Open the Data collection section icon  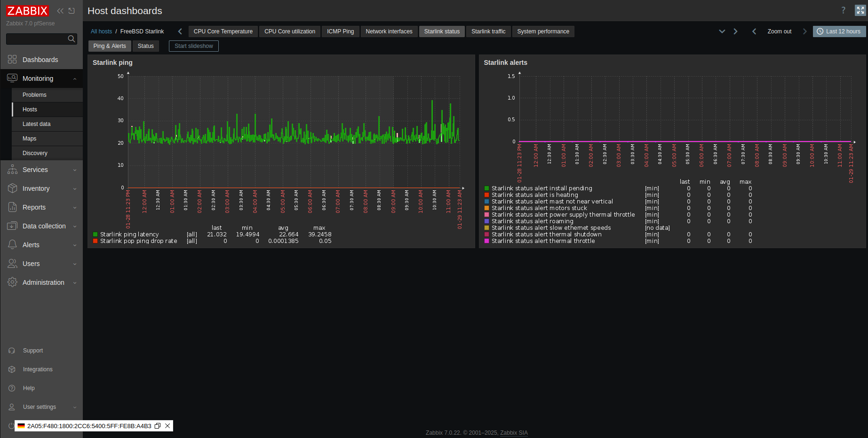(12, 226)
